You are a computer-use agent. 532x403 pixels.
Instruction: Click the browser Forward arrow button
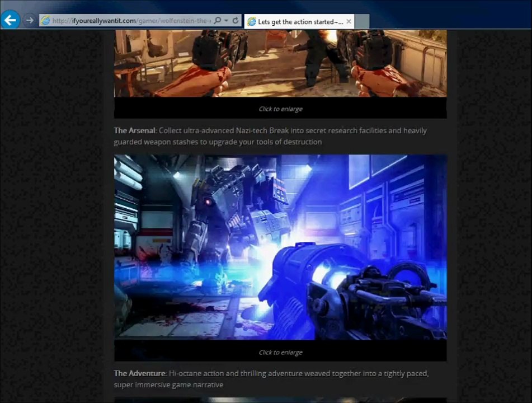(30, 20)
